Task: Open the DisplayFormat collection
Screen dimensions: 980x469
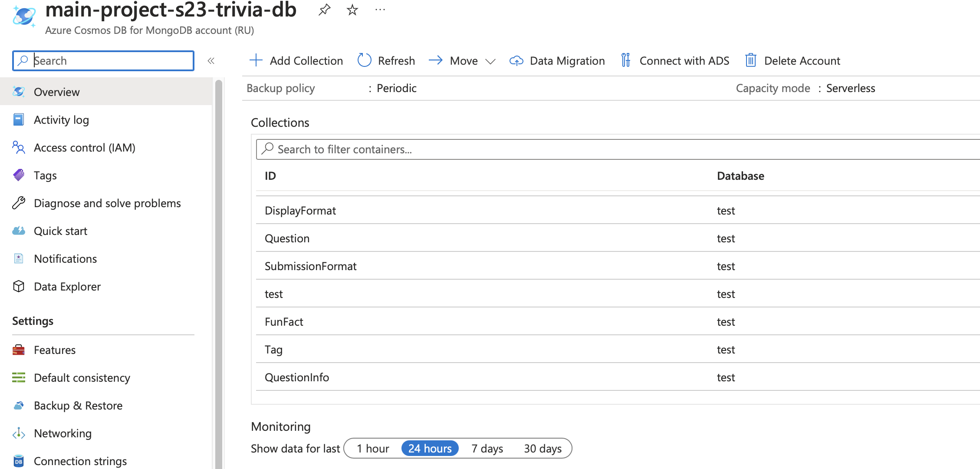Action: click(x=618, y=211)
